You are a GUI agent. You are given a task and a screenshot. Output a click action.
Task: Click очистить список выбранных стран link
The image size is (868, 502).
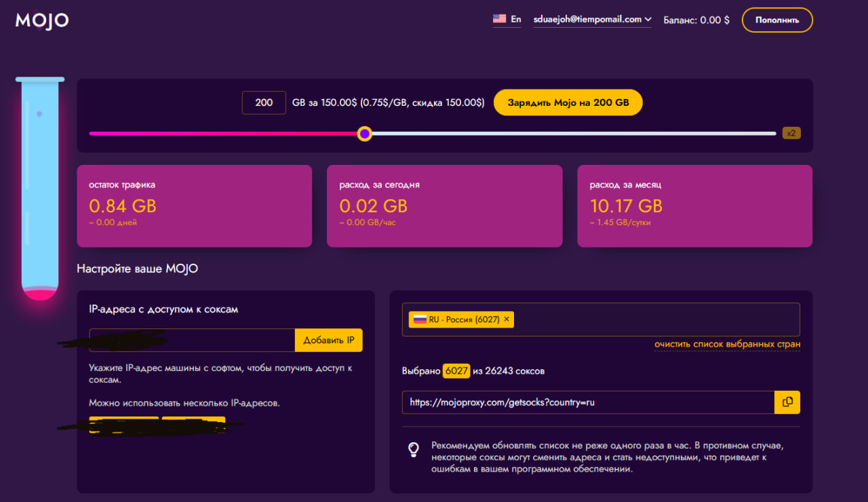pyautogui.click(x=728, y=345)
